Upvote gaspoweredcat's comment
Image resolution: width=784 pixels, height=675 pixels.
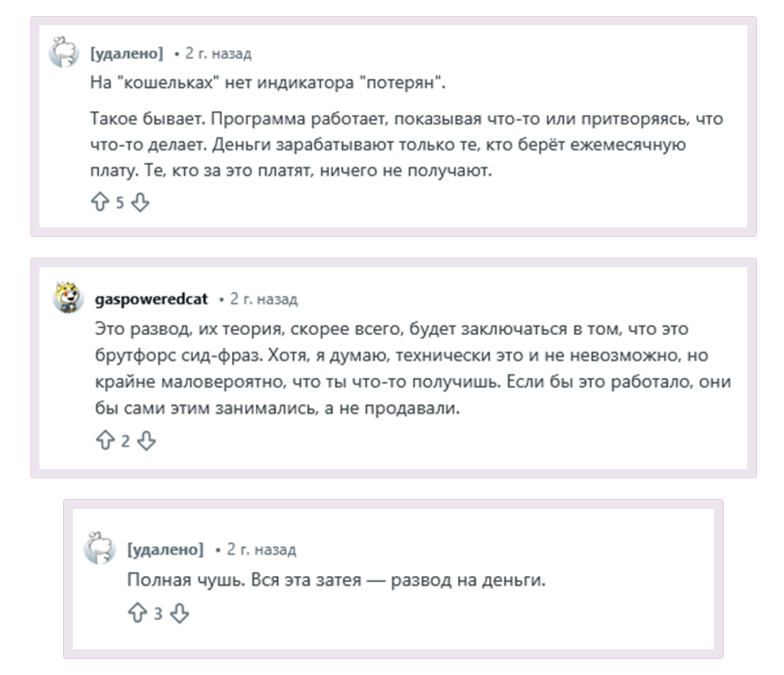point(104,440)
